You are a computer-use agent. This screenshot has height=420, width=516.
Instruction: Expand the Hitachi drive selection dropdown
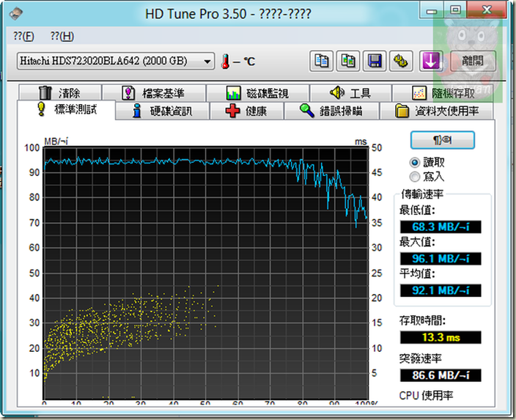(x=207, y=62)
